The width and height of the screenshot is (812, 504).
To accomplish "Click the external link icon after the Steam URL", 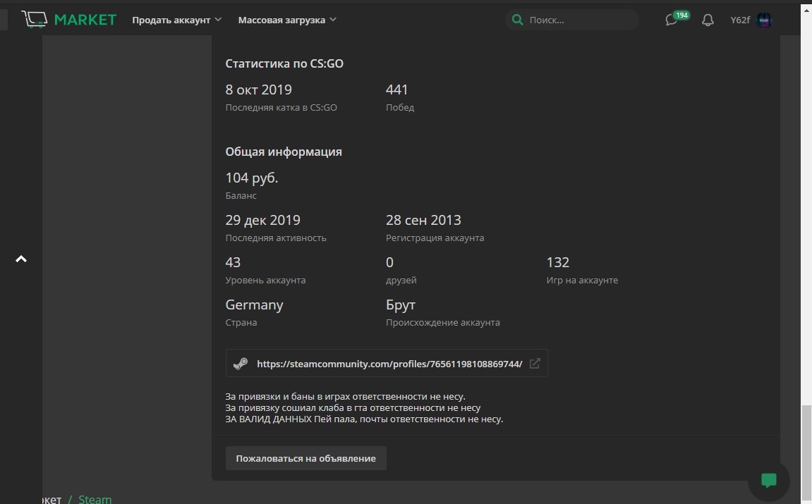I will pos(535,364).
